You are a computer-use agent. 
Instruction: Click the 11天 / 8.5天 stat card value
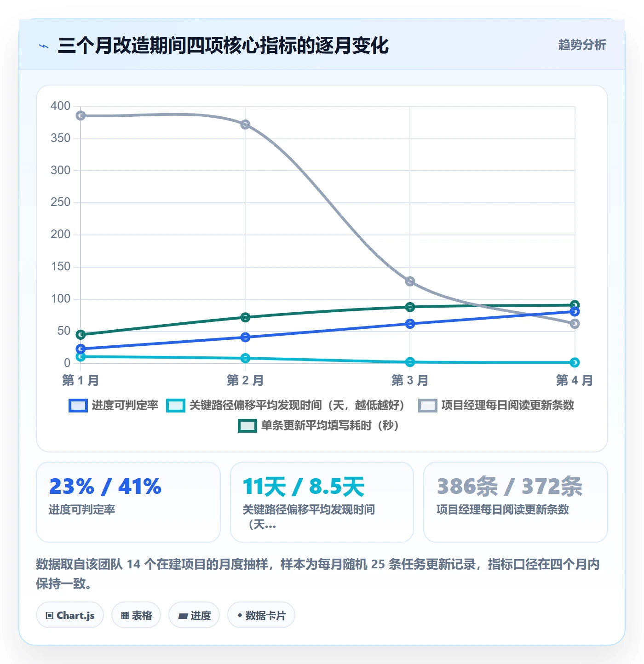304,487
